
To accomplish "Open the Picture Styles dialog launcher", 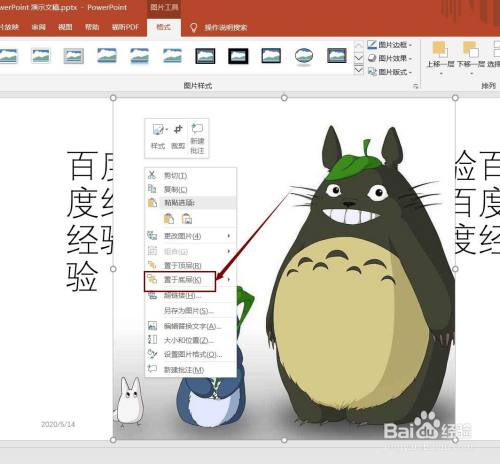I will pos(416,86).
